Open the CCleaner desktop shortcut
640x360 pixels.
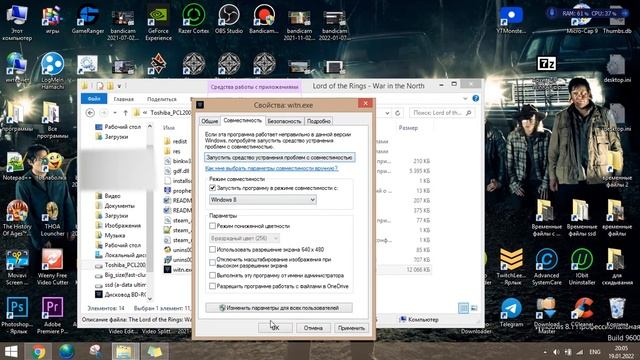[582, 312]
